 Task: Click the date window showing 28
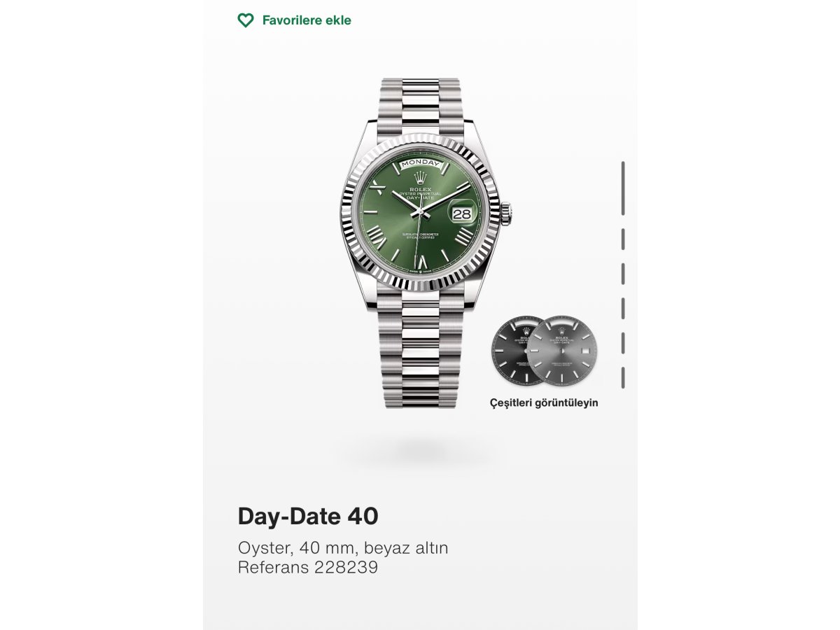(462, 214)
